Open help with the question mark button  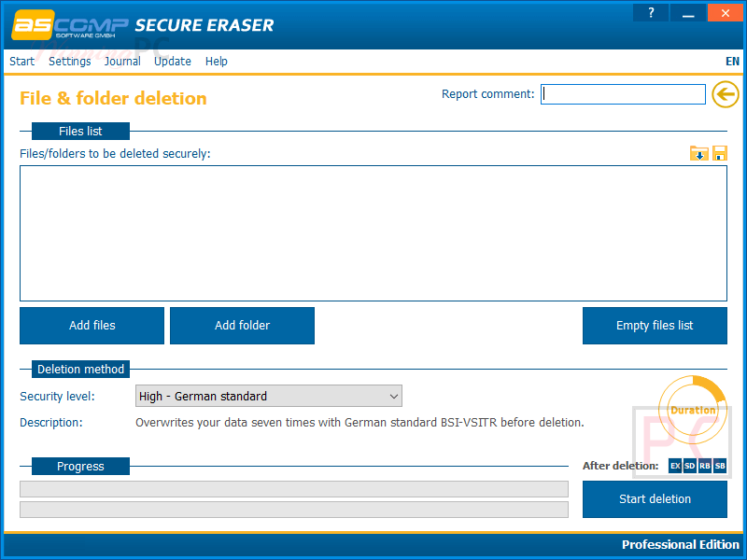[651, 13]
